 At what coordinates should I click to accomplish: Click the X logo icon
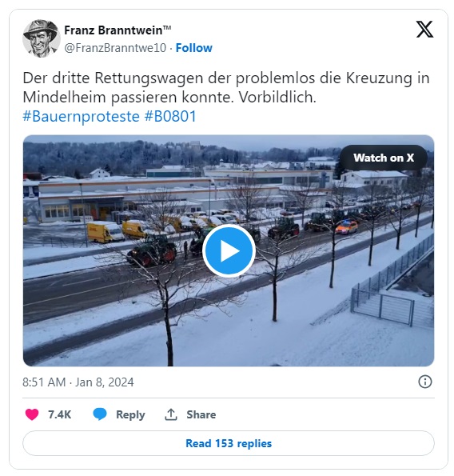pyautogui.click(x=424, y=29)
